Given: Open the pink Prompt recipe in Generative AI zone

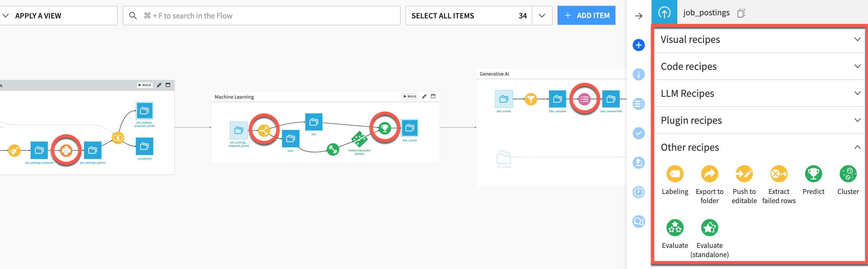Looking at the screenshot, I should [x=584, y=99].
